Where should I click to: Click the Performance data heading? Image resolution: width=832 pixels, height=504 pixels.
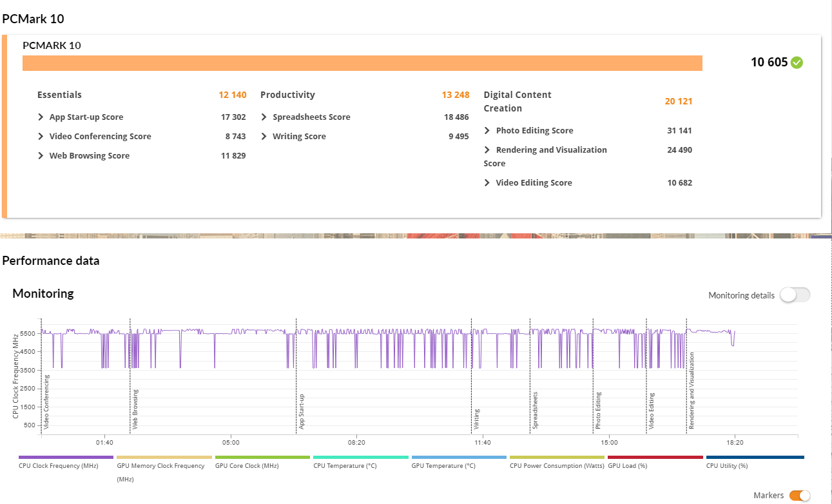point(51,261)
